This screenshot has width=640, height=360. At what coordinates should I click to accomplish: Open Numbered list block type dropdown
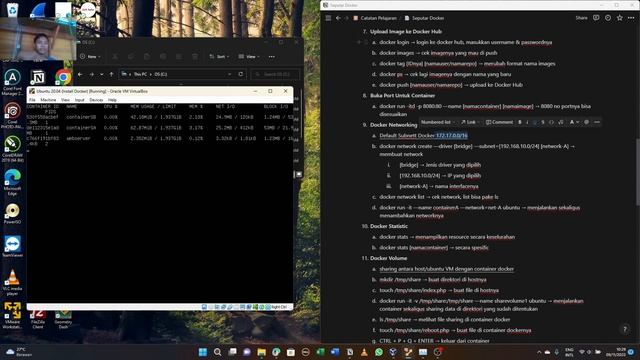pos(438,122)
